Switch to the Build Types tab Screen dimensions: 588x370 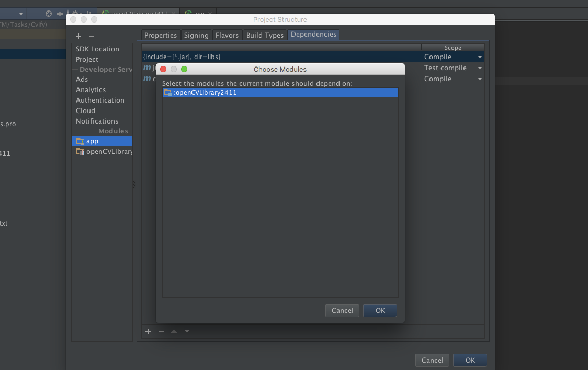tap(265, 35)
